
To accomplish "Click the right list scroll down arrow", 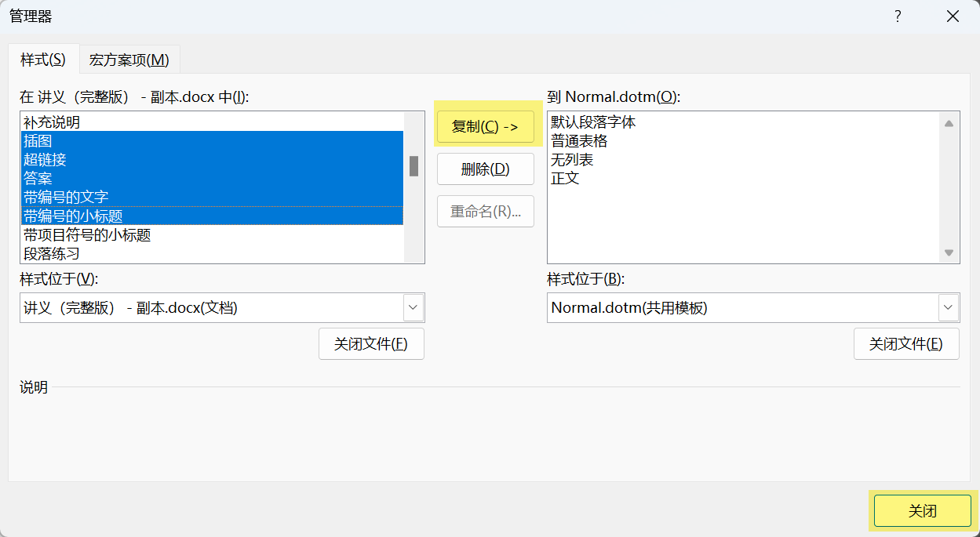I will click(x=949, y=252).
